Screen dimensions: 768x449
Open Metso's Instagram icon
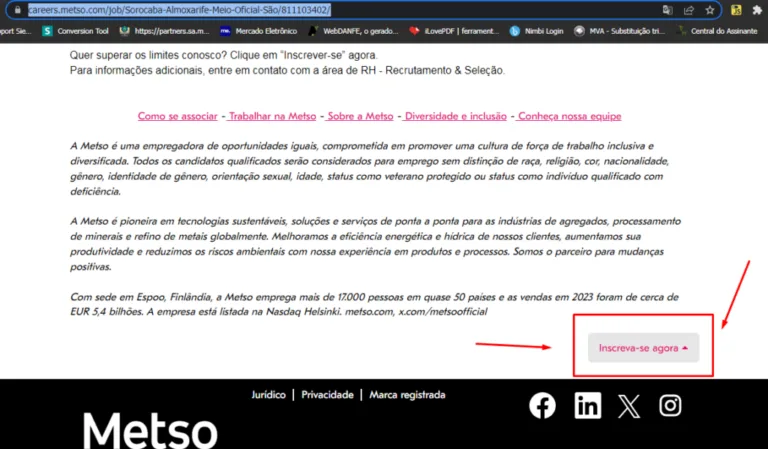coord(670,405)
